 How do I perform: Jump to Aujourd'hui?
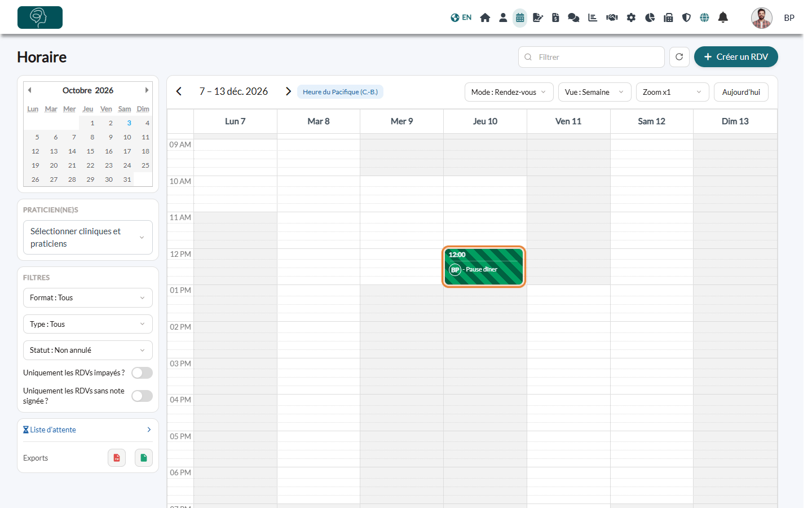point(741,92)
